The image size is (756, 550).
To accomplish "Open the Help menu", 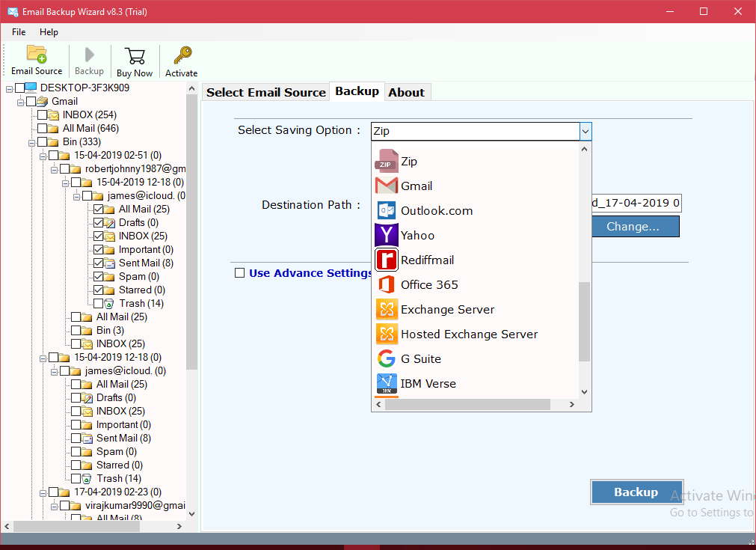I will click(49, 32).
